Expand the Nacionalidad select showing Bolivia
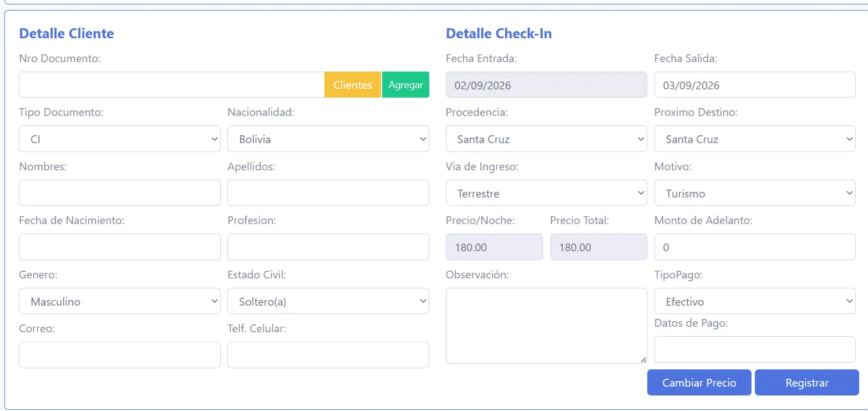The width and height of the screenshot is (868, 411). coord(328,139)
